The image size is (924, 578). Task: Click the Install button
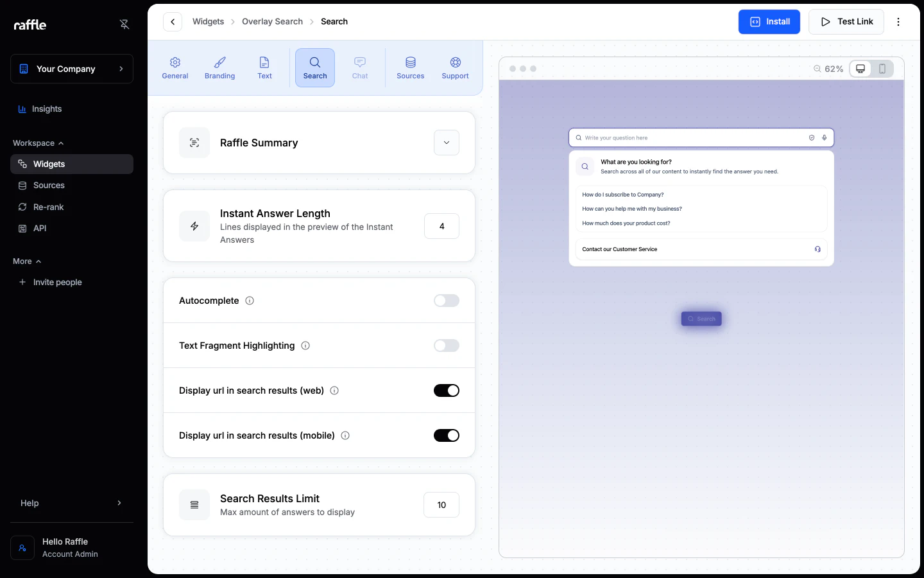tap(769, 22)
